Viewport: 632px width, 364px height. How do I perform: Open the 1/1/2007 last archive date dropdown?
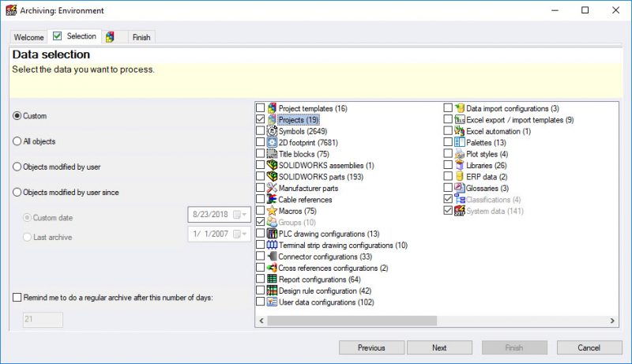[240, 234]
